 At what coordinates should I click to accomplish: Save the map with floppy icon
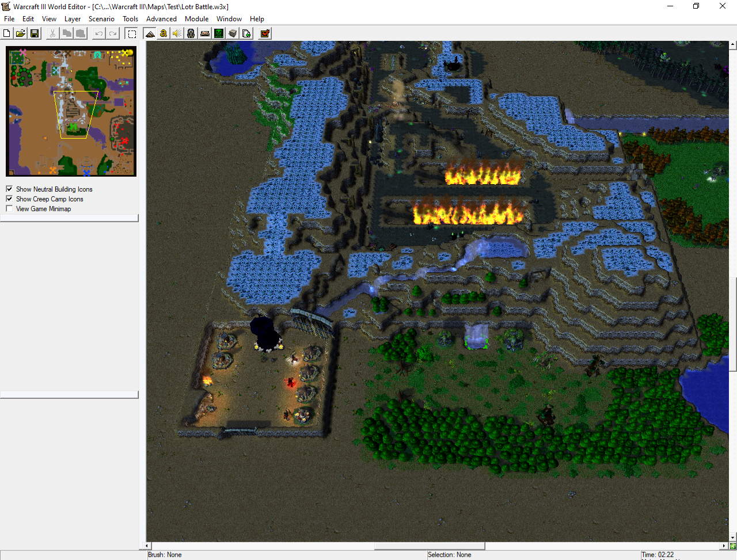(x=35, y=33)
